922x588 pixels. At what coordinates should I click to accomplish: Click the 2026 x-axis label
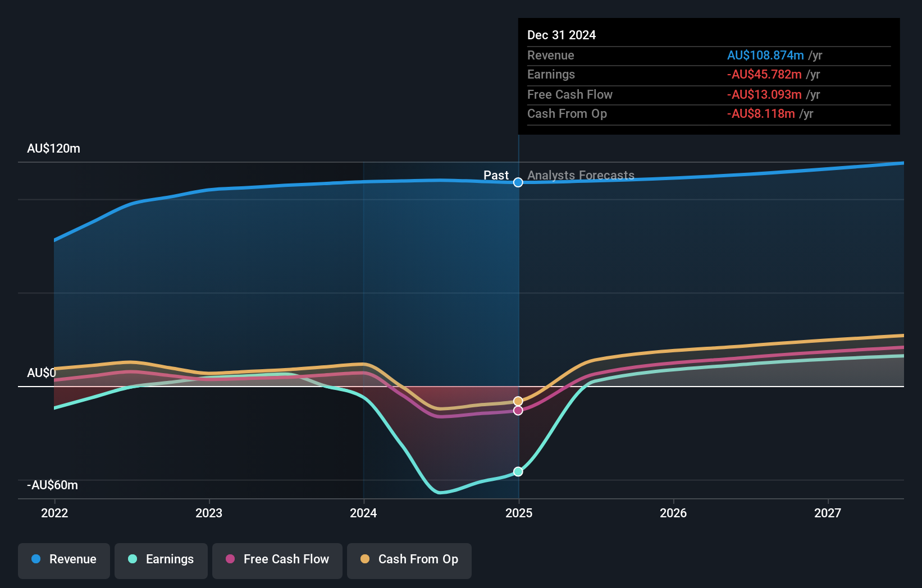pyautogui.click(x=673, y=513)
